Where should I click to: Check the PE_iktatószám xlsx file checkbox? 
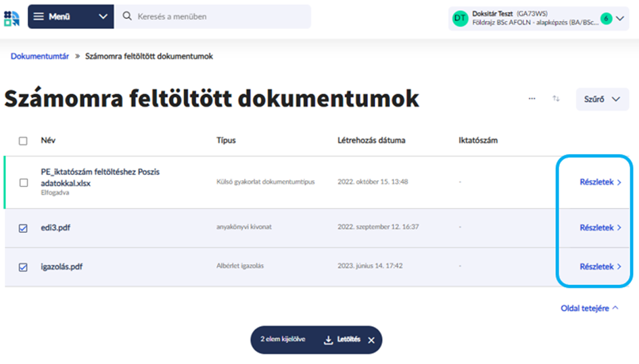[x=24, y=182]
